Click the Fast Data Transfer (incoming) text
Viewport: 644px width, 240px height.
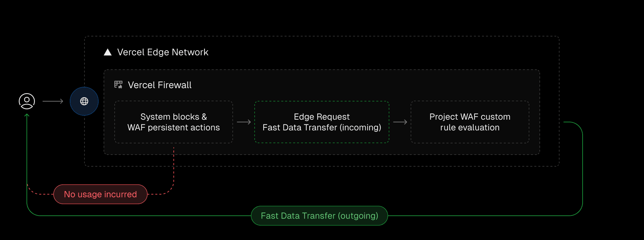coord(322,128)
